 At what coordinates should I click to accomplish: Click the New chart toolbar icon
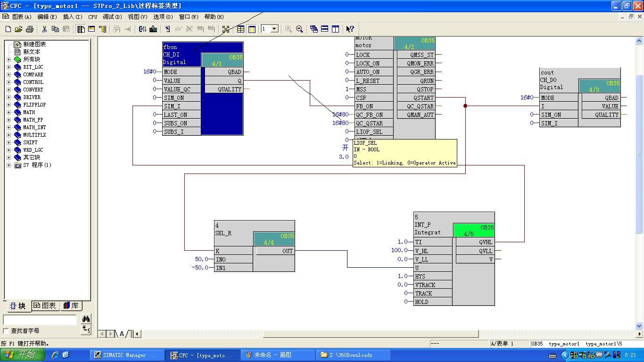tap(8, 29)
